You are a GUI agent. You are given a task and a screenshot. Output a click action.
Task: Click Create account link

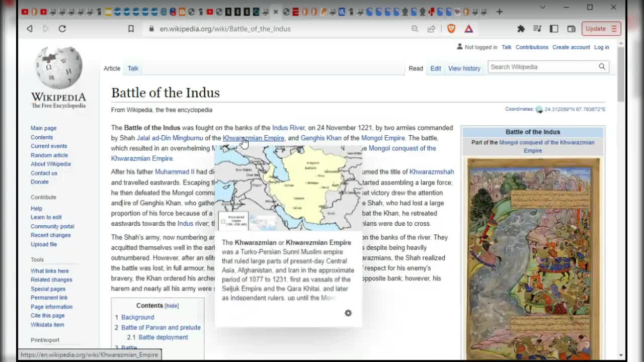[x=571, y=47]
